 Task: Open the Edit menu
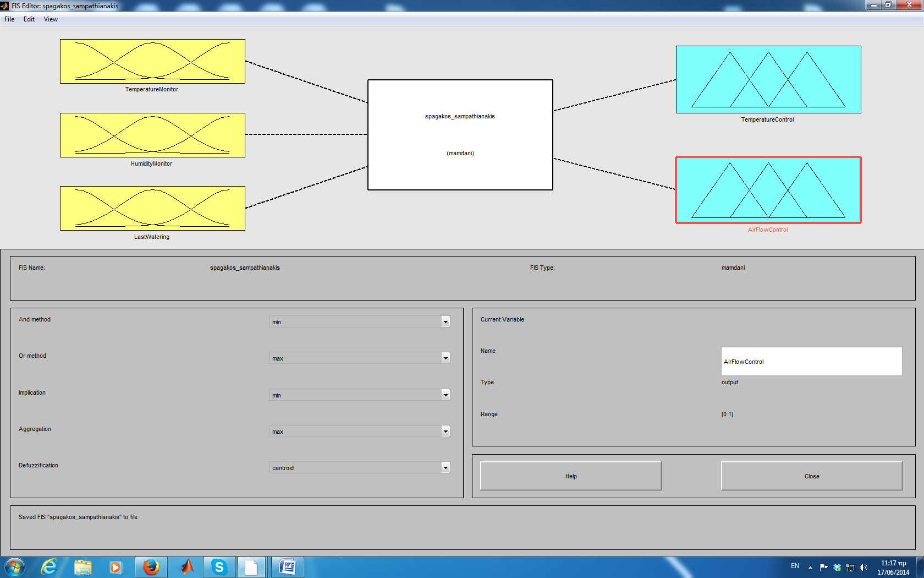click(29, 19)
